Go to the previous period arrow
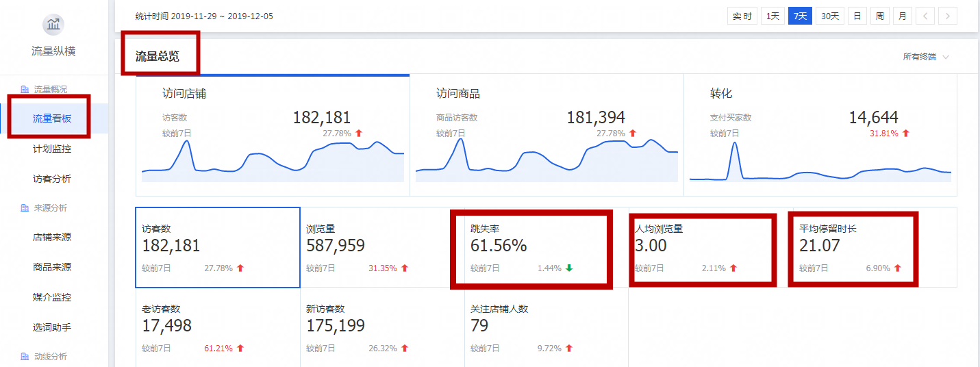The height and width of the screenshot is (367, 980). pos(925,16)
